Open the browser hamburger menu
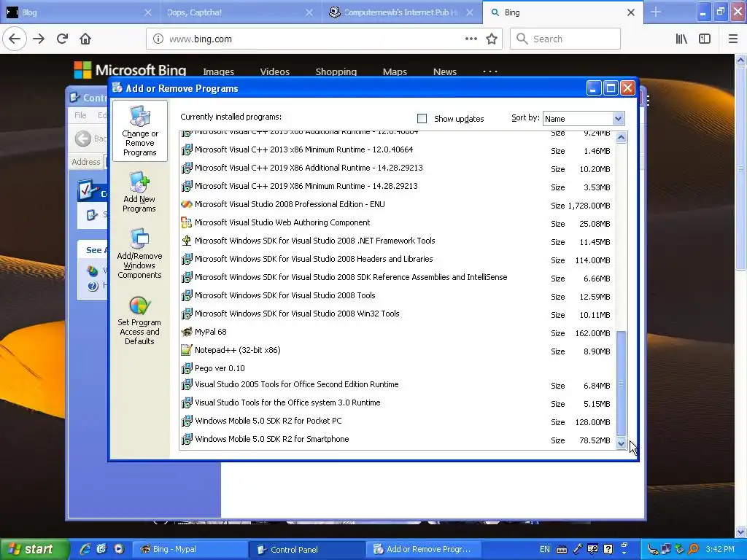The image size is (747, 560). [x=733, y=39]
